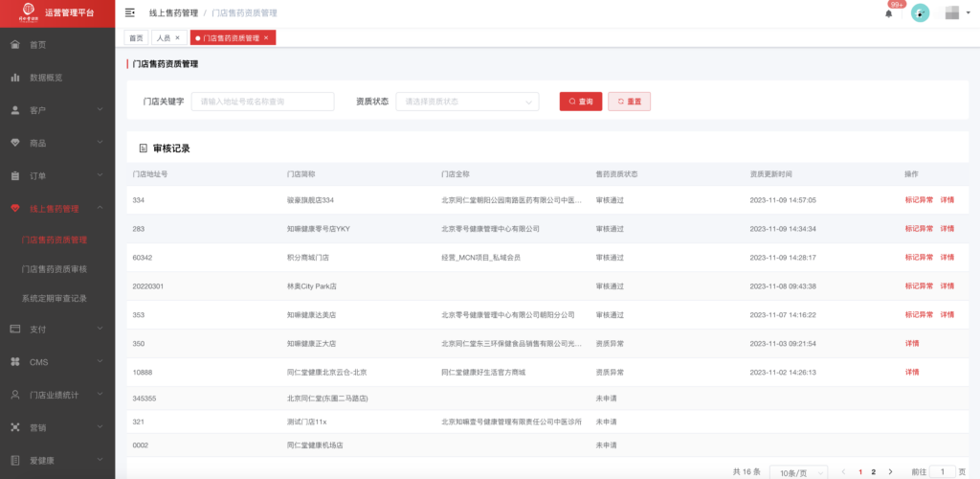Expand the 支付 sidebar menu
Screen dimensions: 980x479
[100, 329]
